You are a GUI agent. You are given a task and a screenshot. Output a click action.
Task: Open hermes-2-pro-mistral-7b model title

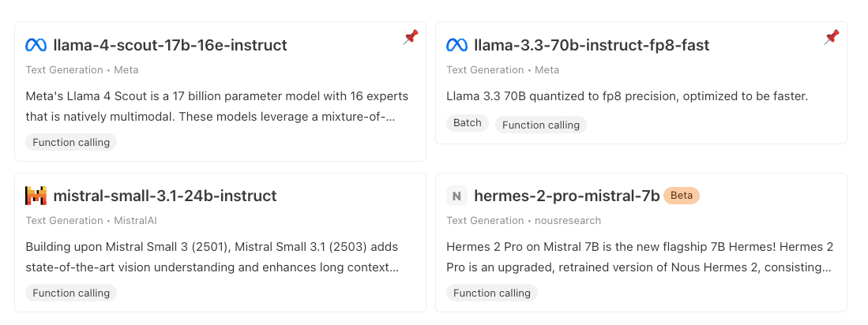pos(566,196)
